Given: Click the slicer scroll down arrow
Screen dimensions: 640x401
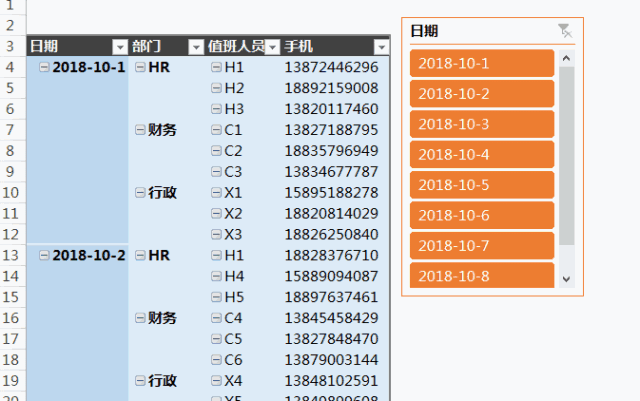Looking at the screenshot, I should pyautogui.click(x=567, y=279).
